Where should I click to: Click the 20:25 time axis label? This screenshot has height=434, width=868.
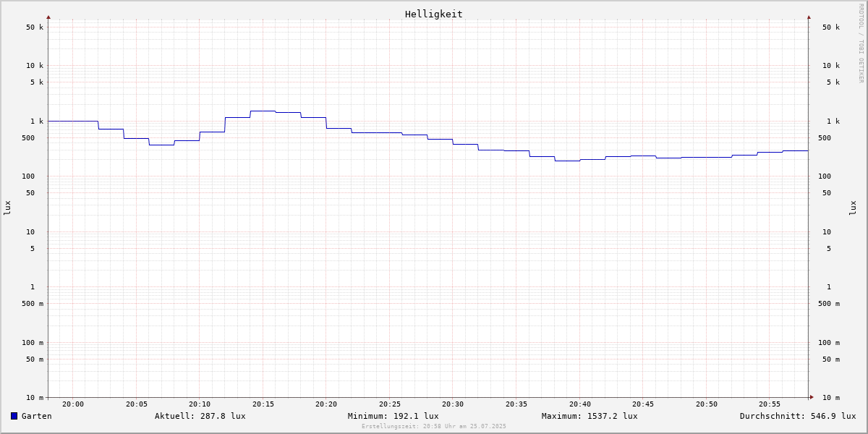coord(390,404)
